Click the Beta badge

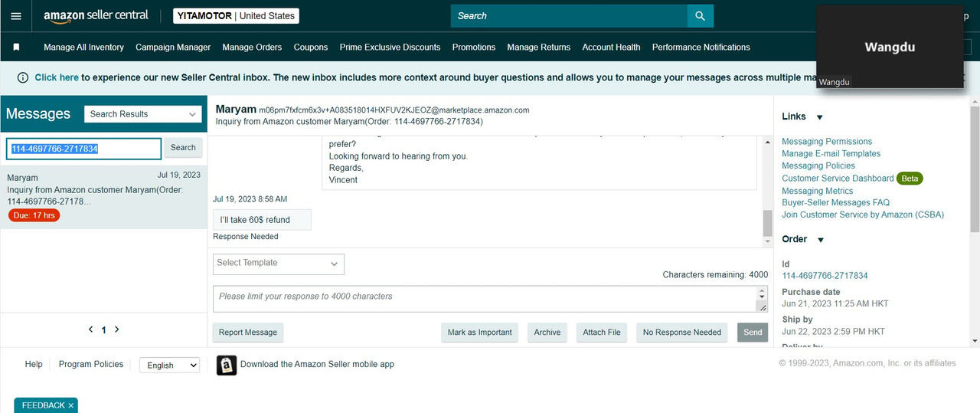coord(910,179)
